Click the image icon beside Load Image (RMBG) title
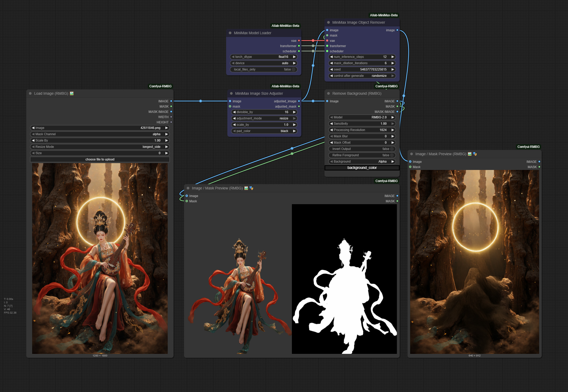The height and width of the screenshot is (392, 568). tap(72, 93)
